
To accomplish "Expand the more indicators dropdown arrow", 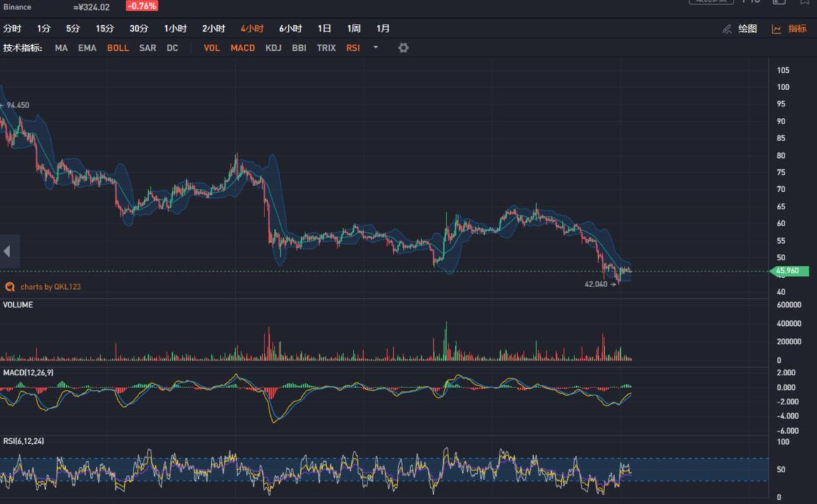I will pos(376,48).
